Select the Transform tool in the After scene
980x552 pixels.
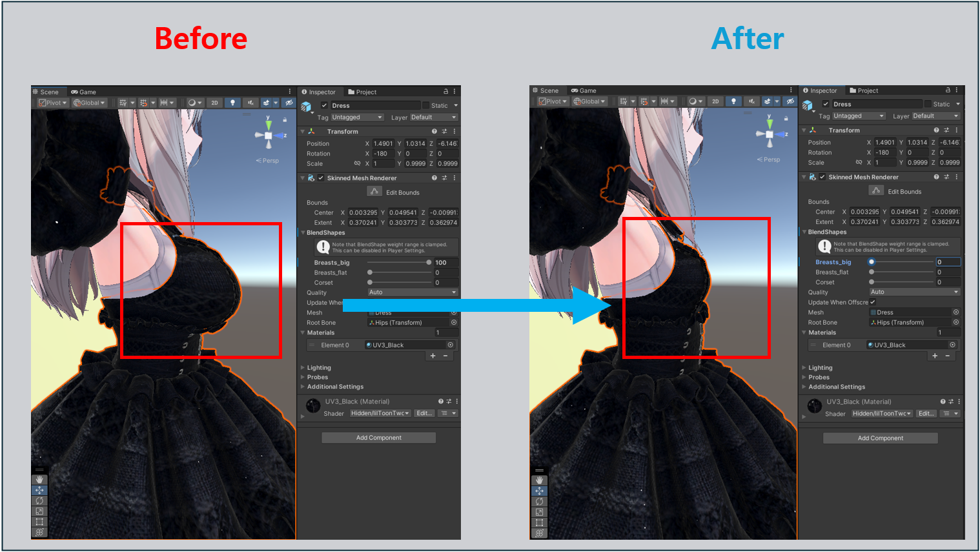[539, 533]
